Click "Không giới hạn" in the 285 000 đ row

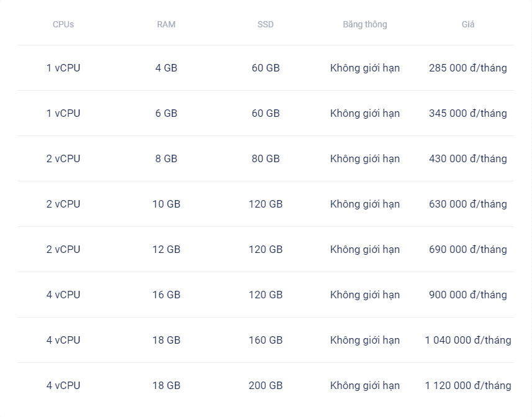point(365,68)
